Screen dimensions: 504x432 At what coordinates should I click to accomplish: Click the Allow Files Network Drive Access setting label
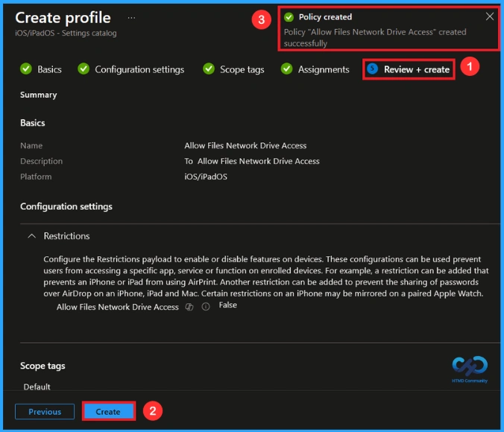(x=118, y=307)
